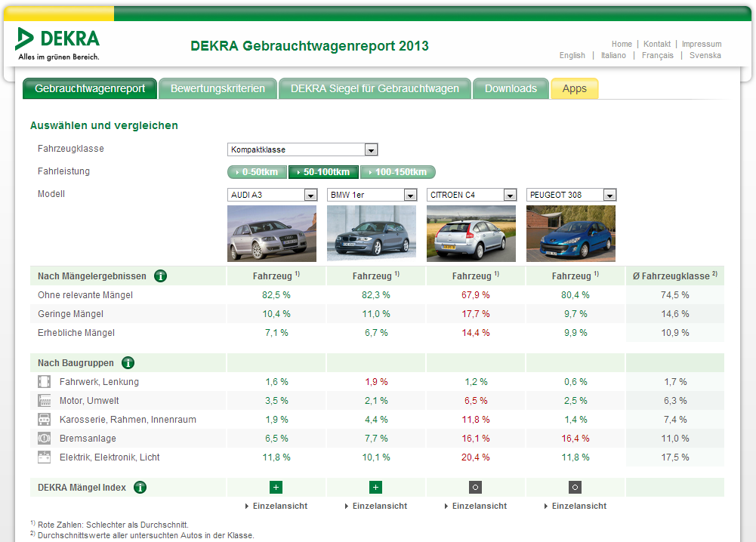The image size is (756, 542).
Task: Click the Motor, Umwelt category icon
Action: point(44,400)
